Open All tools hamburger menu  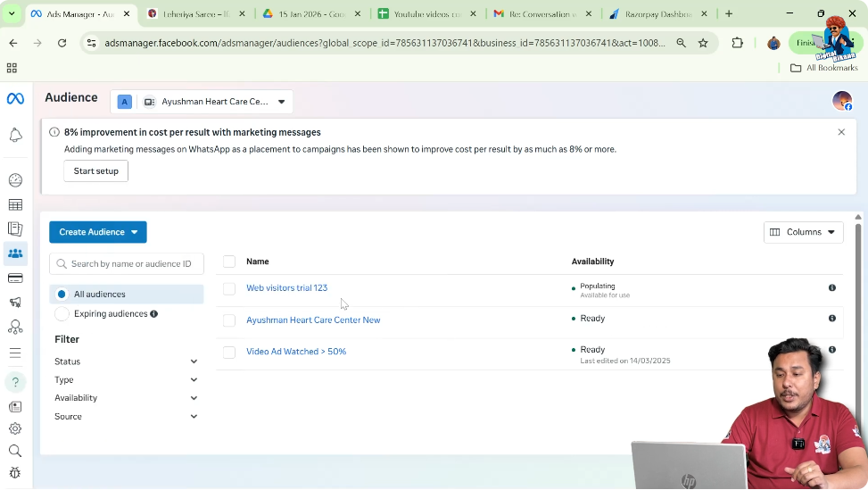tap(15, 353)
